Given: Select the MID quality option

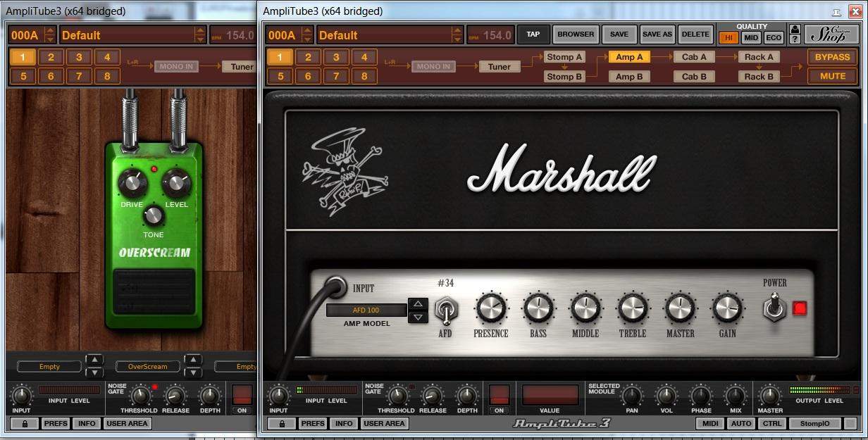Looking at the screenshot, I should coord(751,38).
